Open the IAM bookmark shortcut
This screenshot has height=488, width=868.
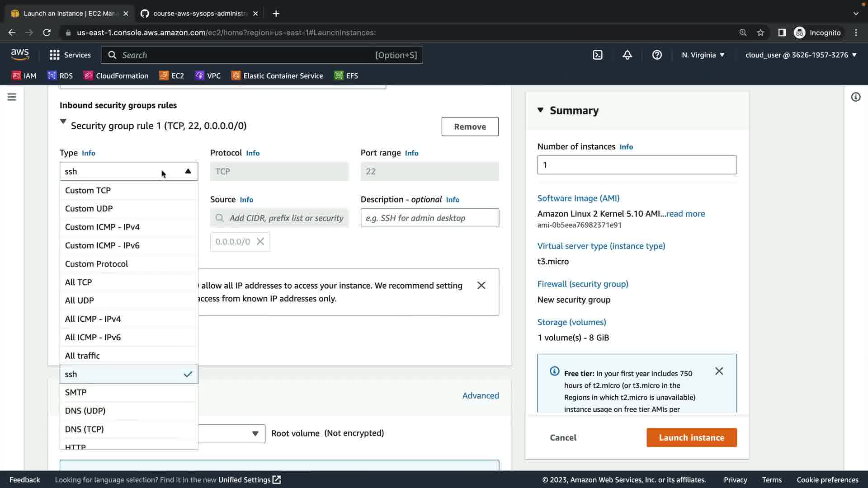point(24,75)
